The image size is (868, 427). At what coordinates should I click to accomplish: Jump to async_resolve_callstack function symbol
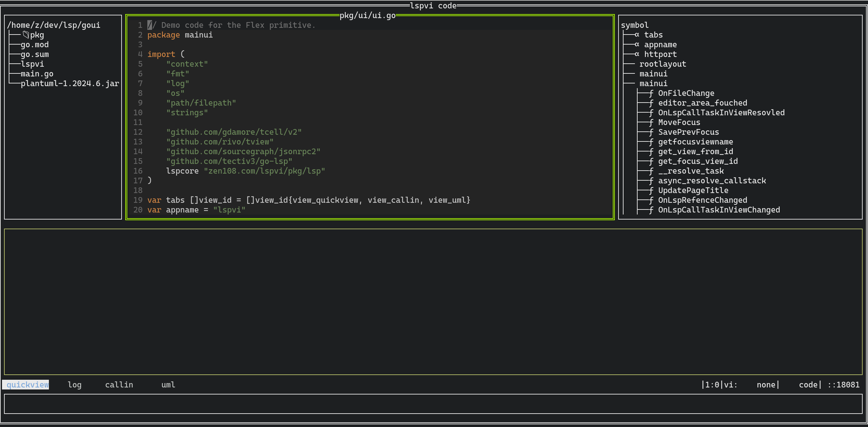[x=712, y=181]
